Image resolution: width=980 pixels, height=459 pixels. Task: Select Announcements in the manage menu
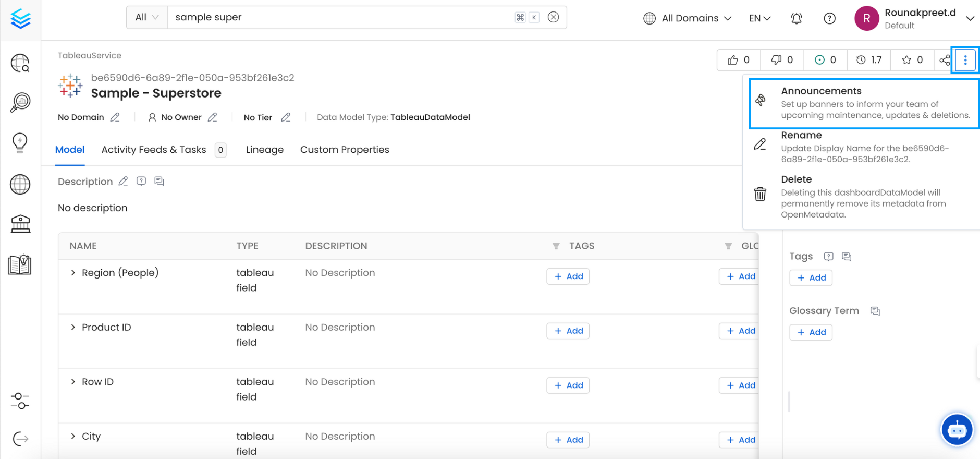(x=864, y=103)
